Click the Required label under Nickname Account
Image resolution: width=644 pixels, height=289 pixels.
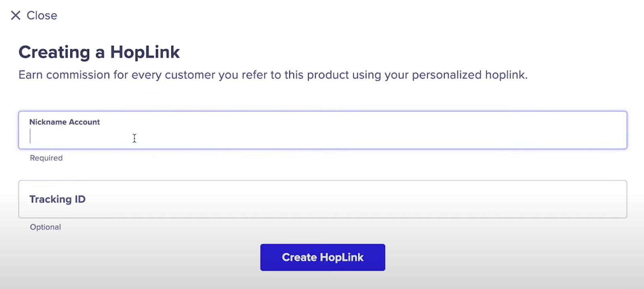tap(46, 158)
